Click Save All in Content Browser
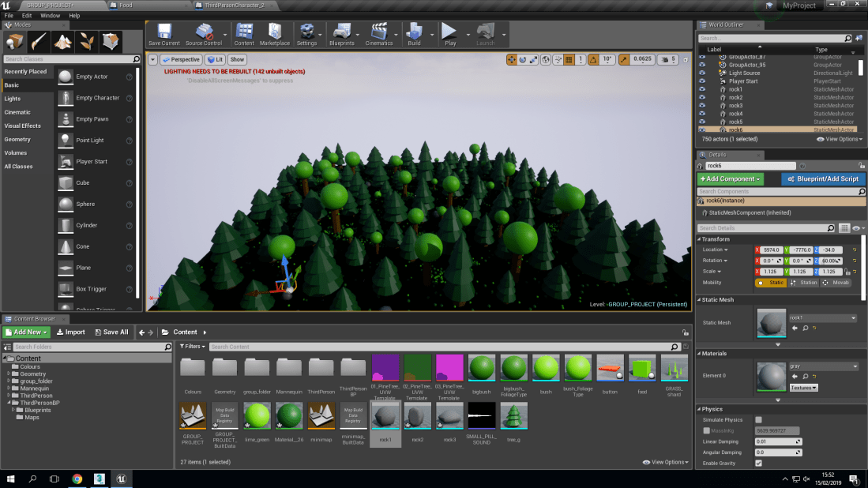 (x=111, y=332)
